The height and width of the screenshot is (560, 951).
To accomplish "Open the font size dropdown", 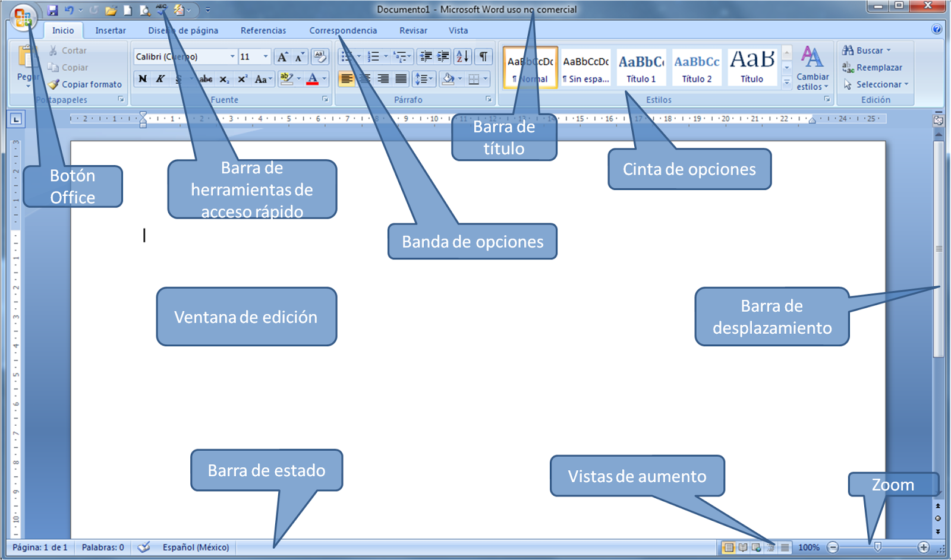I will [266, 56].
